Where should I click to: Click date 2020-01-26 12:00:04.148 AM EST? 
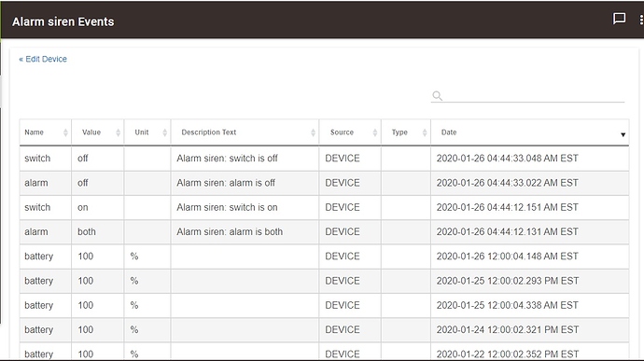point(507,257)
